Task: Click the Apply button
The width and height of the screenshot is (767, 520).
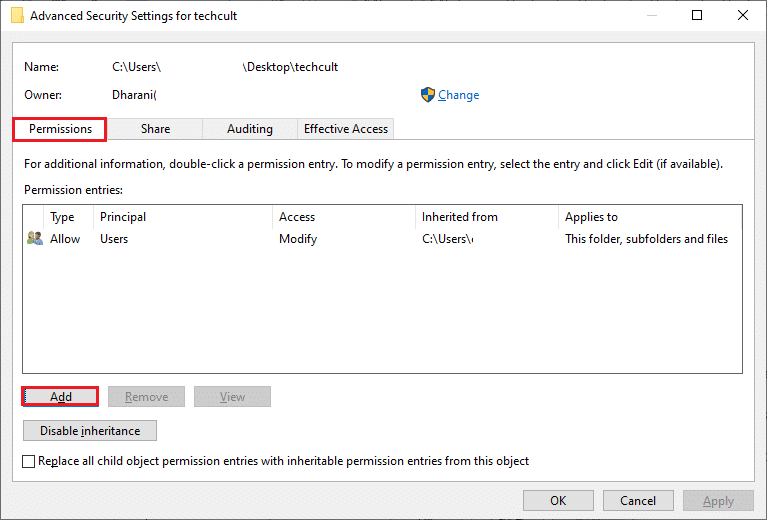Action: tap(718, 500)
